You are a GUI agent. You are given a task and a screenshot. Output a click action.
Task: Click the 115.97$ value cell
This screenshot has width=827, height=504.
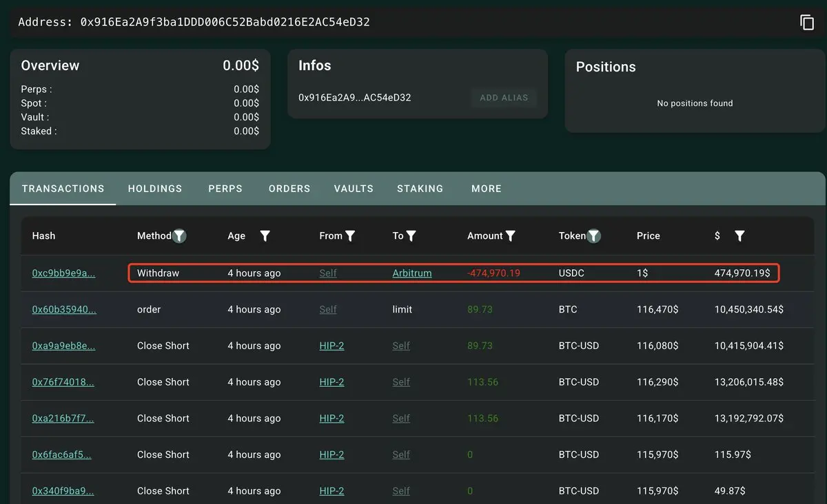733,455
